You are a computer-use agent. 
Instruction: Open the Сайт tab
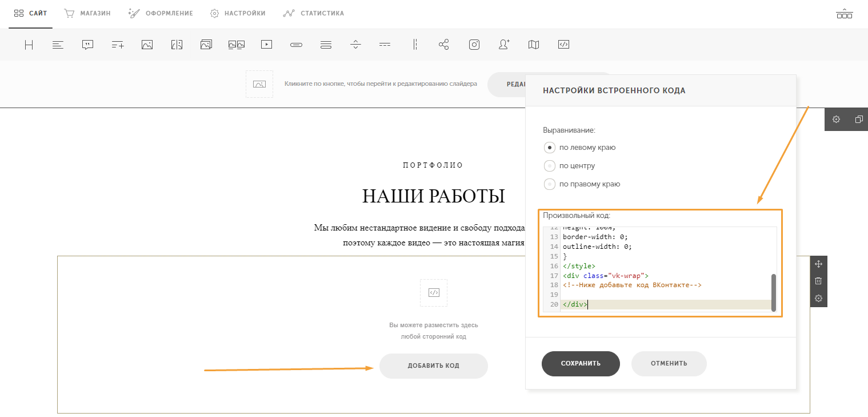point(31,13)
